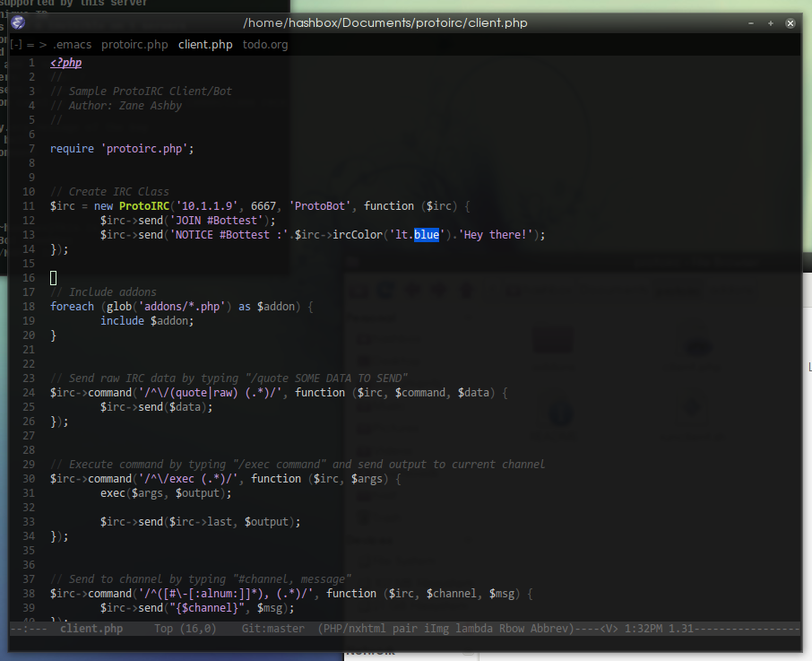Switch to the .emacs tab
Screen dimensions: 812x661
point(72,45)
